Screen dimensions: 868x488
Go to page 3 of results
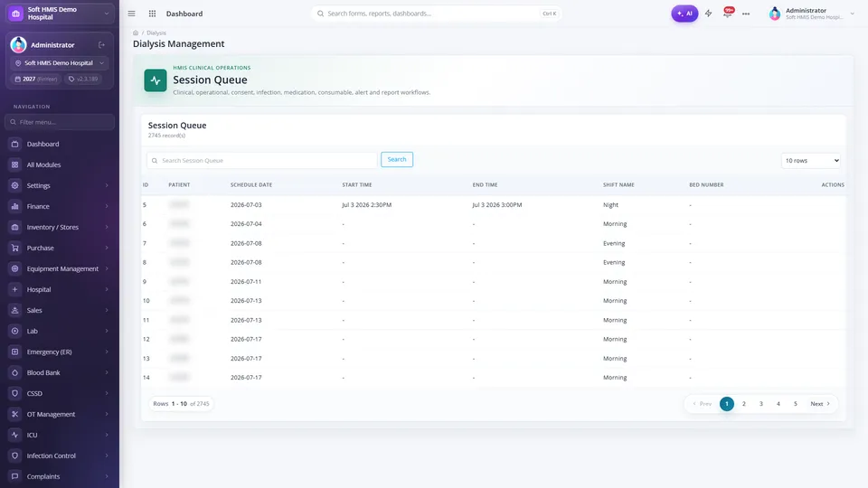pyautogui.click(x=761, y=404)
